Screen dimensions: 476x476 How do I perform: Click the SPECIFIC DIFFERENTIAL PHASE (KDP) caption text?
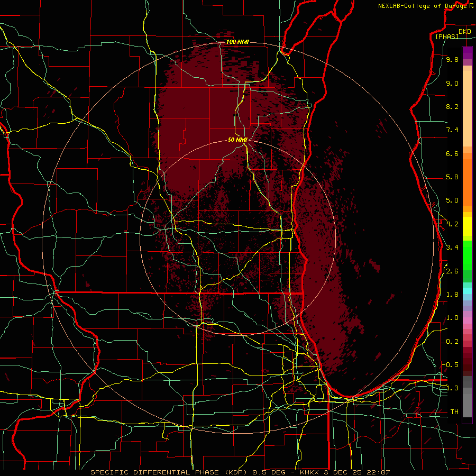coord(169,472)
